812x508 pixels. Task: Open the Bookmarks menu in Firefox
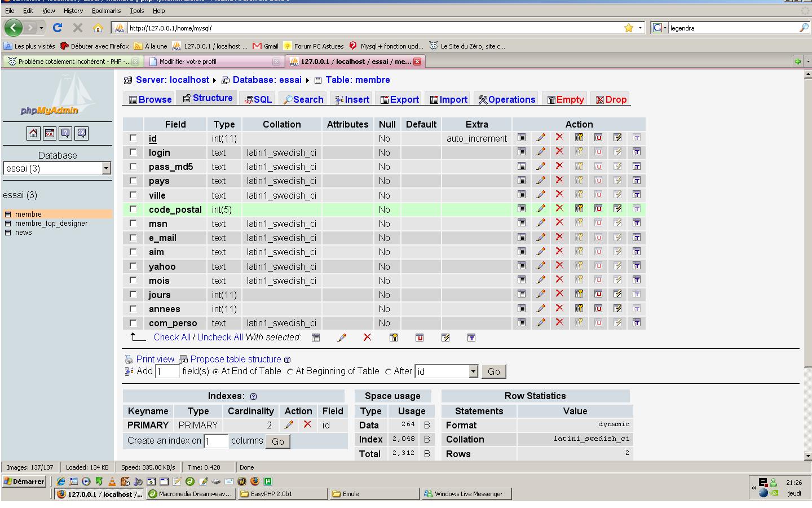tap(106, 10)
